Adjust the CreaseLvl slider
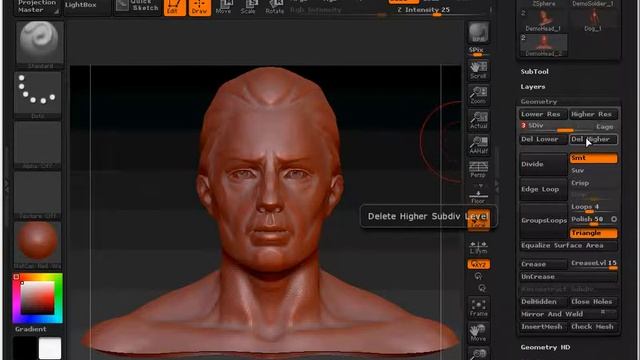The width and height of the screenshot is (640, 360). tap(593, 264)
